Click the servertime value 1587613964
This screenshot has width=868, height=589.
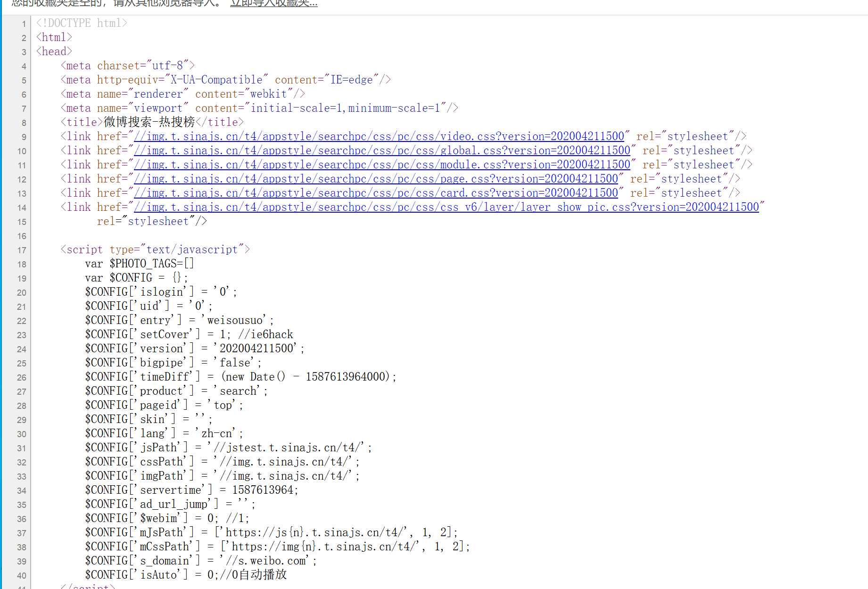(263, 490)
